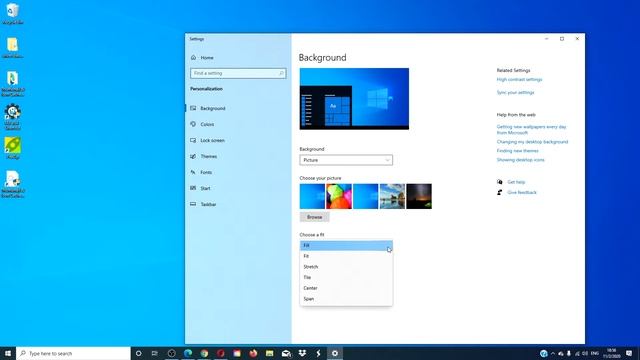
Task: Open the taskbar clock and calendar
Action: [611, 353]
